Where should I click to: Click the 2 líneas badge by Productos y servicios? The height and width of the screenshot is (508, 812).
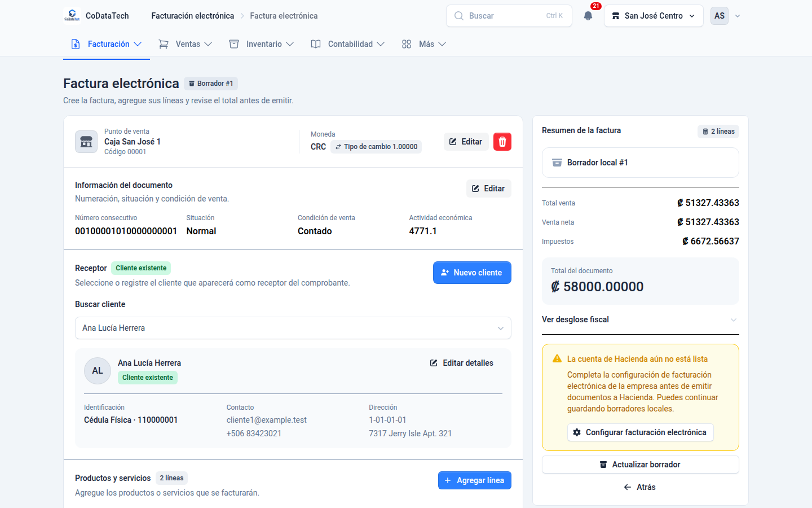pyautogui.click(x=171, y=478)
